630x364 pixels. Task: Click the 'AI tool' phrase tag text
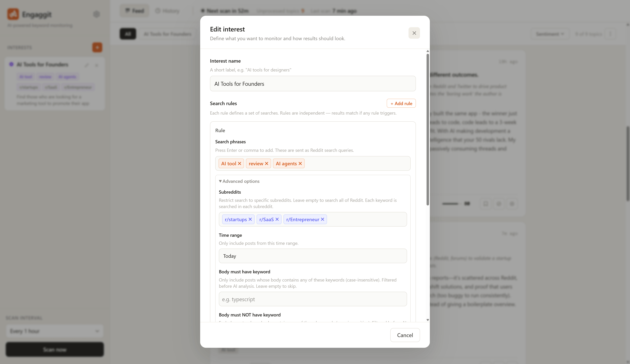click(x=229, y=163)
